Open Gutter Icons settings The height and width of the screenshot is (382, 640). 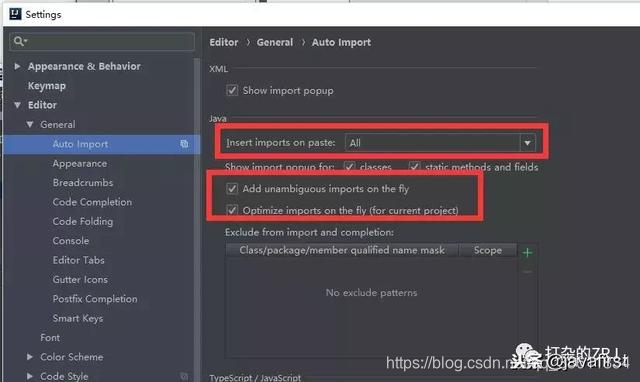pyautogui.click(x=80, y=280)
